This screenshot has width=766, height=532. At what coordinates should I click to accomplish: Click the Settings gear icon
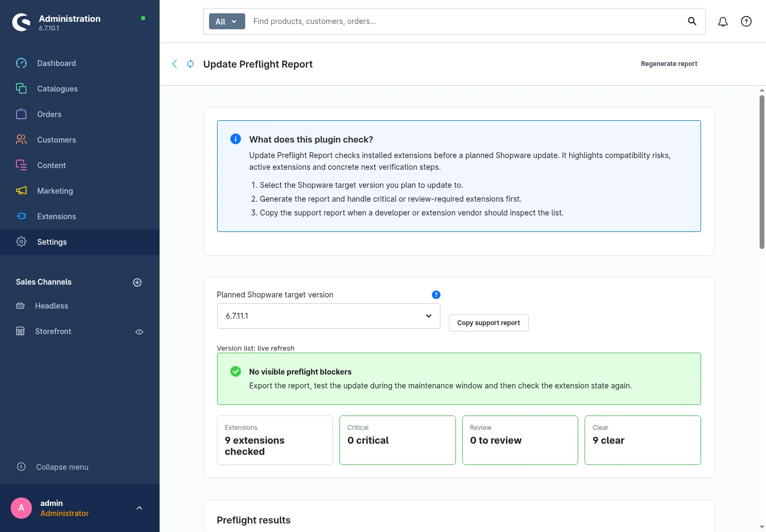click(x=21, y=242)
